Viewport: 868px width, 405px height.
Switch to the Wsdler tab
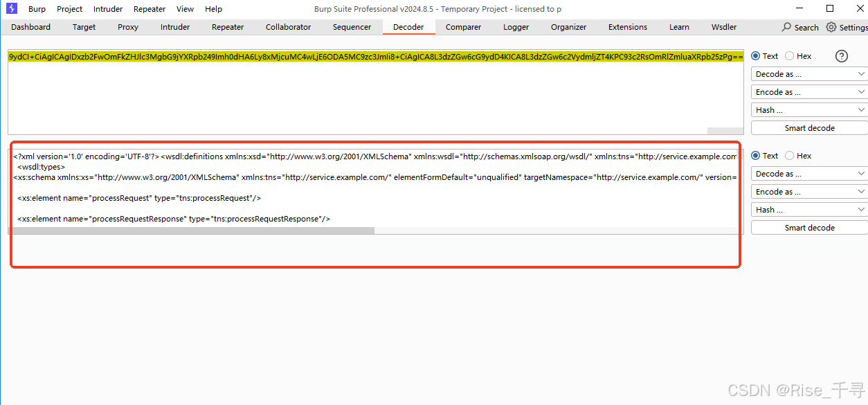point(724,27)
